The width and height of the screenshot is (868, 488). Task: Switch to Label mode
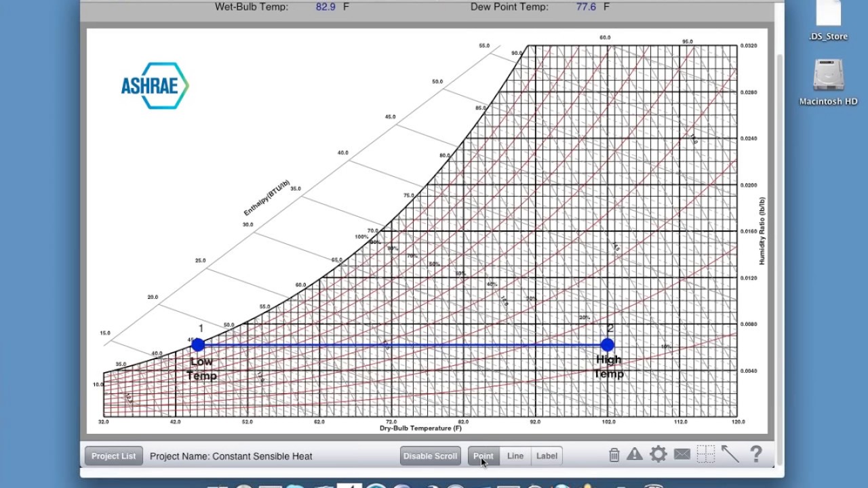pyautogui.click(x=547, y=456)
